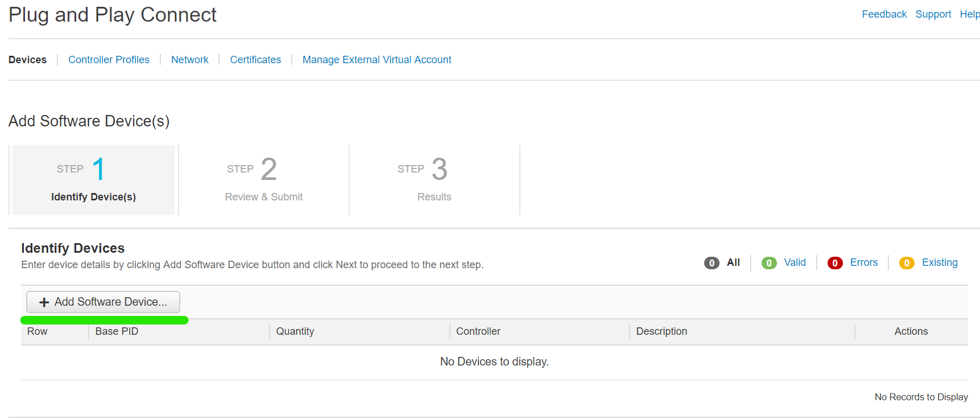Screen dimensions: 980x419
Task: Click the Add Software Device(s) heading
Action: pos(89,121)
